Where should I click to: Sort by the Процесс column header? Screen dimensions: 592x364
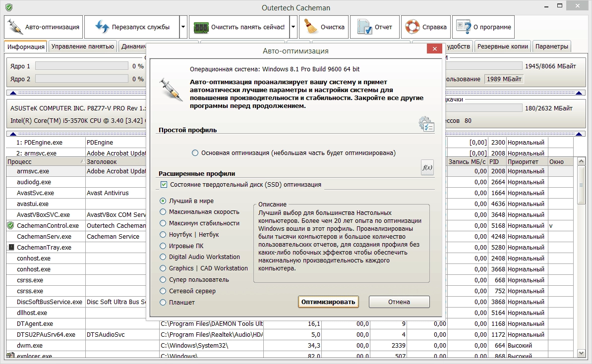[x=46, y=161]
